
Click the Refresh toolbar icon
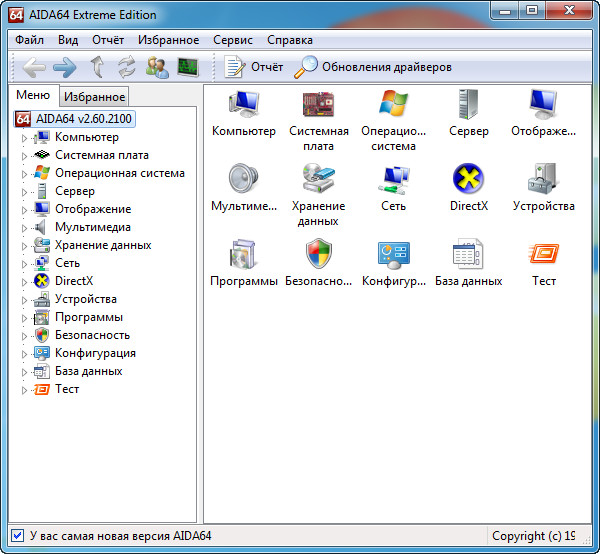126,68
